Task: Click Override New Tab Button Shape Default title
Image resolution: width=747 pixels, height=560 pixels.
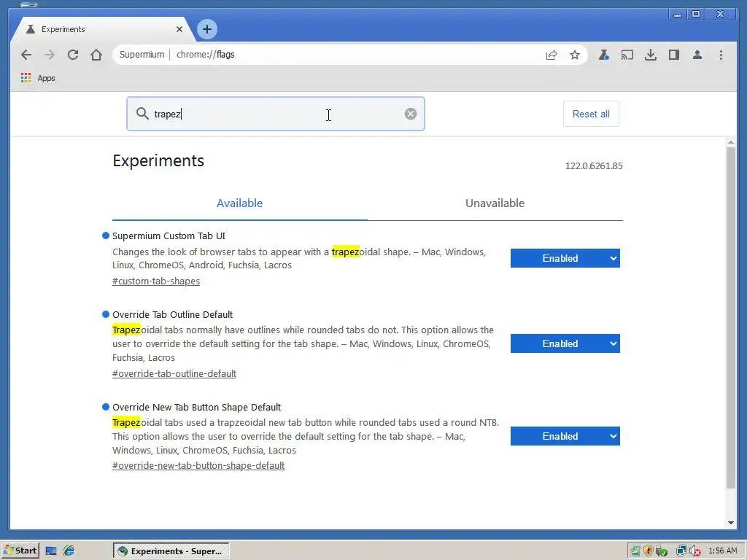Action: click(196, 407)
